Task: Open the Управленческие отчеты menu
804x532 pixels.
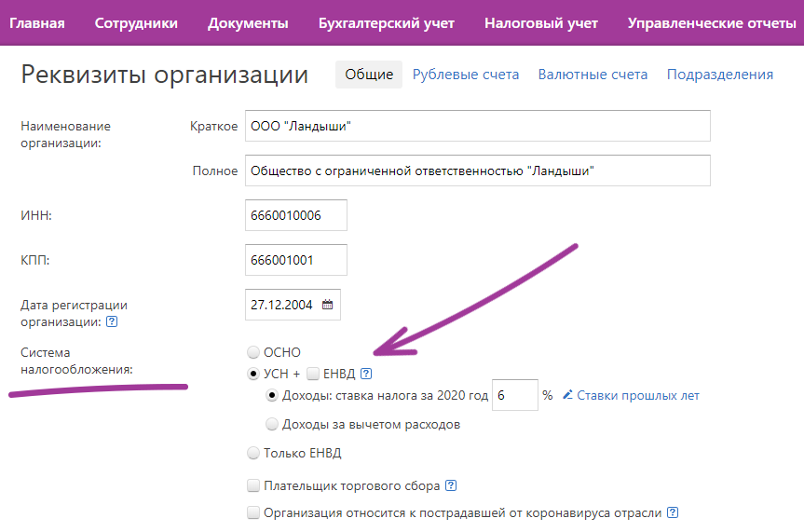Action: point(712,23)
